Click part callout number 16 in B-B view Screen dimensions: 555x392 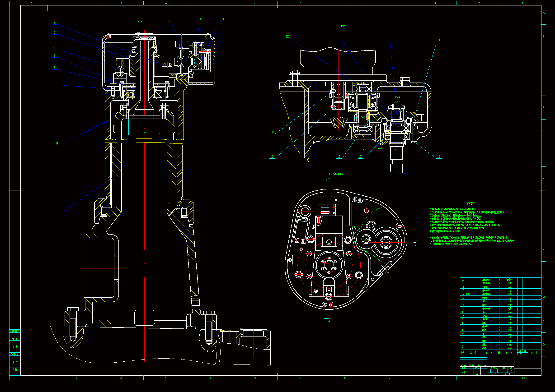tap(439, 157)
